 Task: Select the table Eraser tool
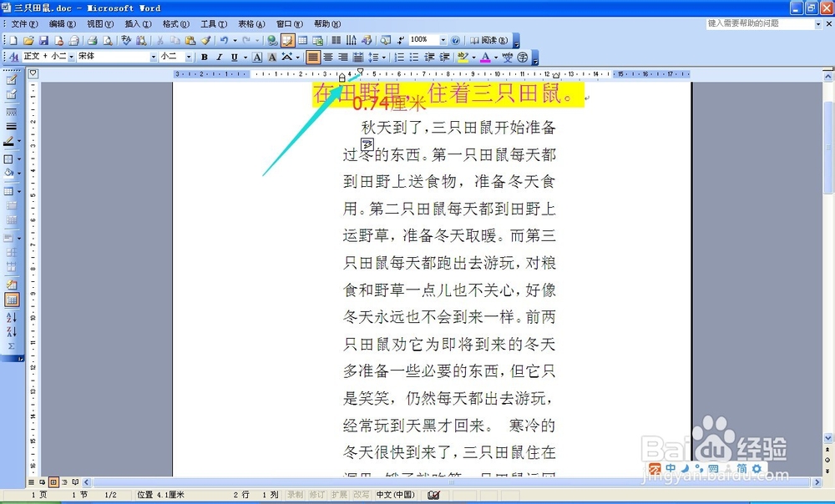[11, 94]
